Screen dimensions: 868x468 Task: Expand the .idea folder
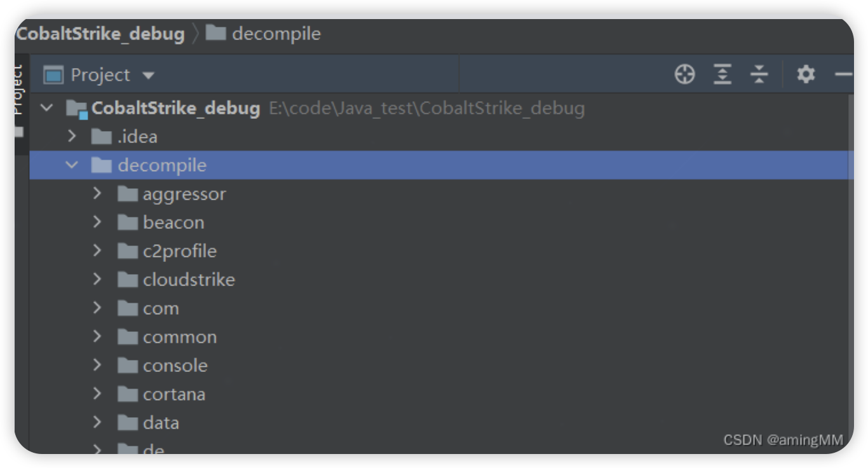72,136
